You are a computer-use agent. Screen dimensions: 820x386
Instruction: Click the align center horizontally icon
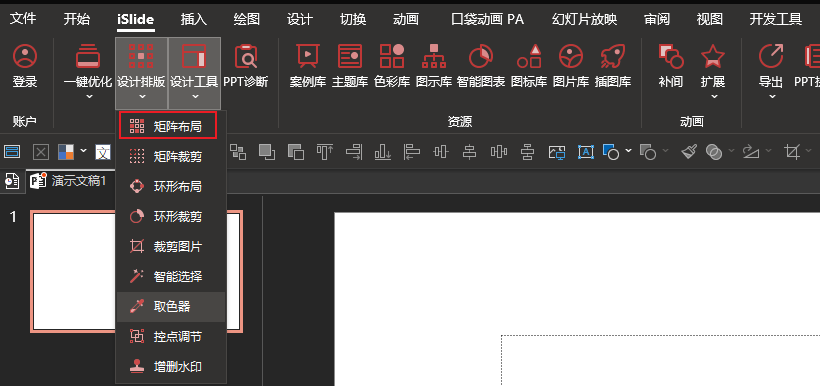click(470, 152)
